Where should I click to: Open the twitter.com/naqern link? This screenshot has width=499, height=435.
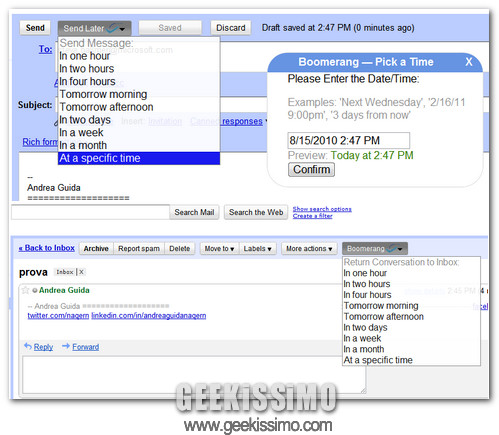pyautogui.click(x=58, y=316)
